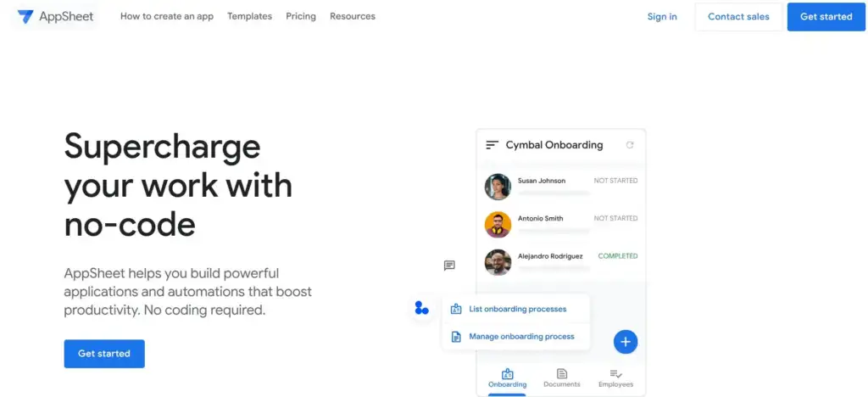Open the hamburger menu in Cymbal Onboarding

(492, 145)
